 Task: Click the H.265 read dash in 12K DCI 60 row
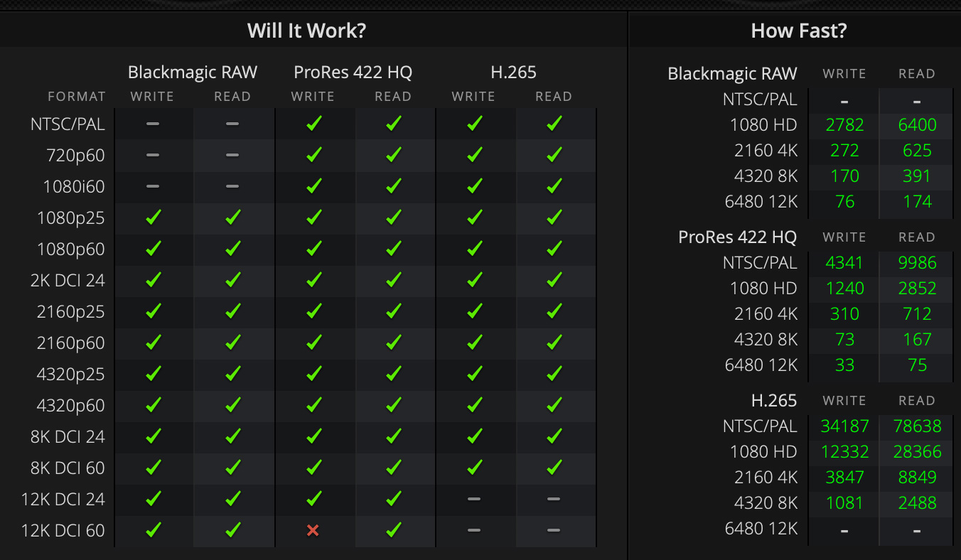point(554,530)
